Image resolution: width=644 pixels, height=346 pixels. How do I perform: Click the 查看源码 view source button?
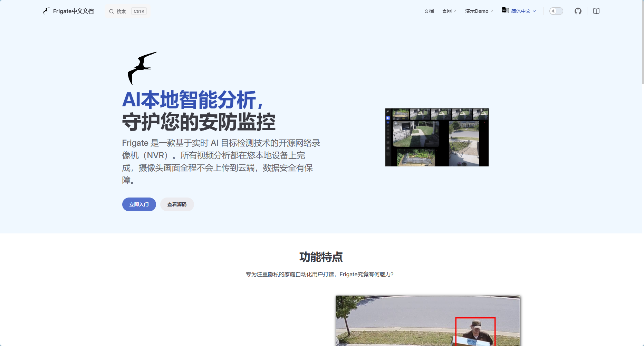177,204
